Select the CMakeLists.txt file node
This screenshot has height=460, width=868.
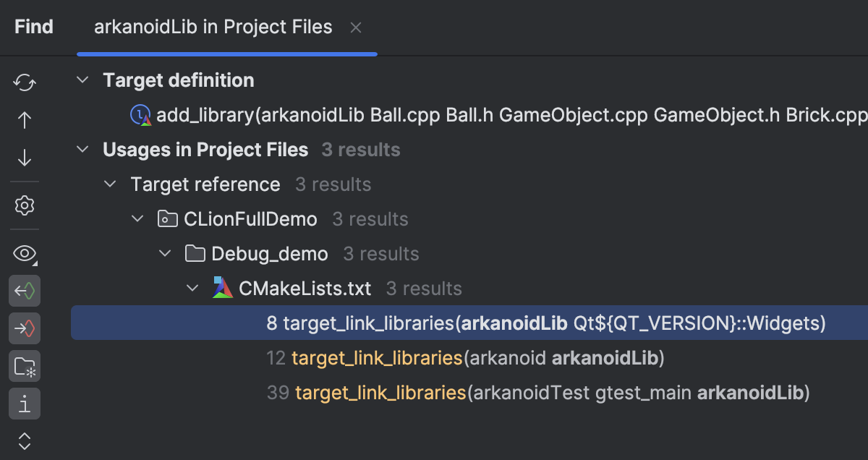[305, 289]
